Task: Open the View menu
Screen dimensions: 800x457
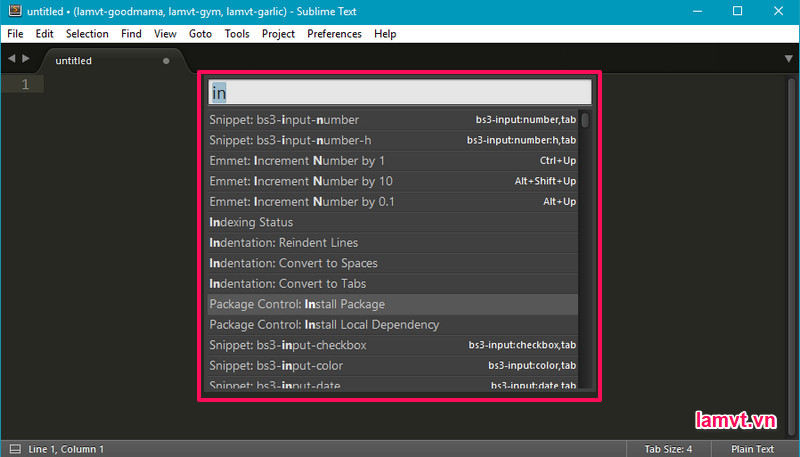Action: coord(165,34)
